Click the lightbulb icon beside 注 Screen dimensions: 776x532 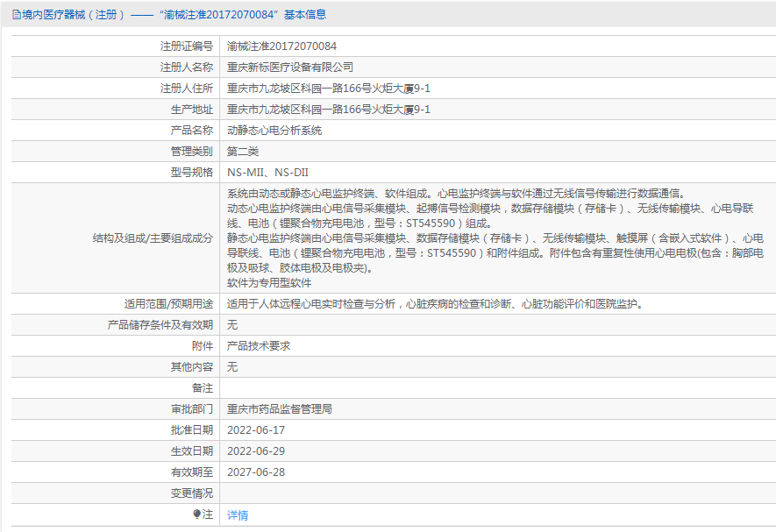196,514
